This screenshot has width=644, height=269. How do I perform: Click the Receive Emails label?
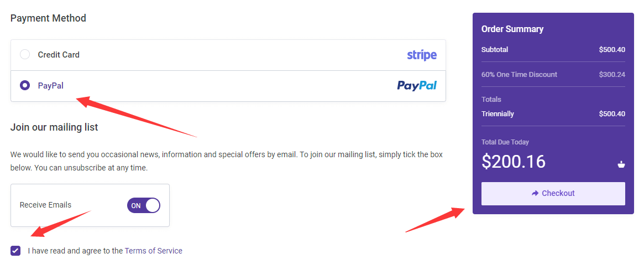(45, 205)
